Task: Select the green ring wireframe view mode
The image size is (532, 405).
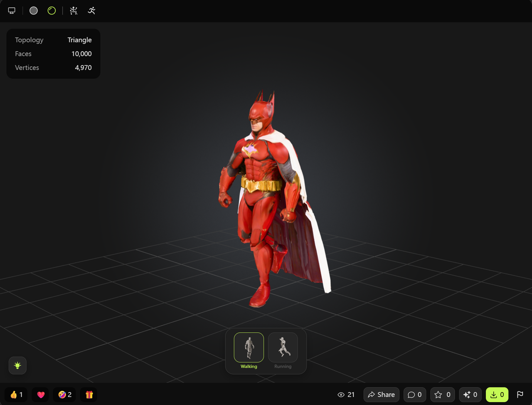Action: tap(52, 10)
